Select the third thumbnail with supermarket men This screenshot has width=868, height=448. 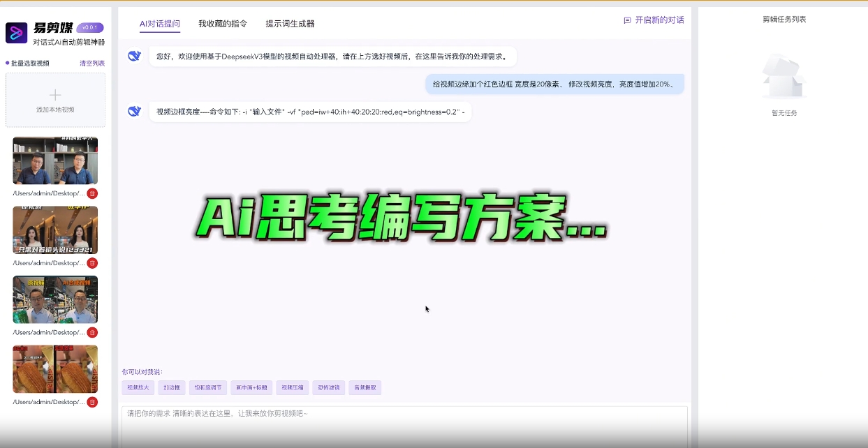coord(55,299)
